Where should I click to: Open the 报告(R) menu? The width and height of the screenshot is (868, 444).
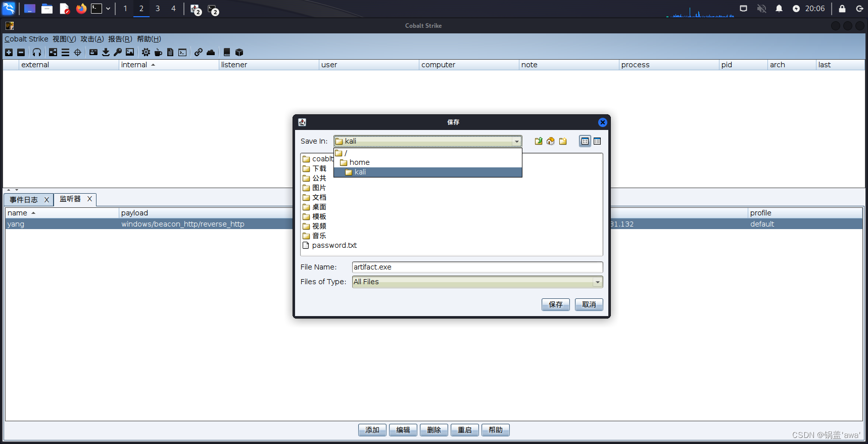point(120,39)
